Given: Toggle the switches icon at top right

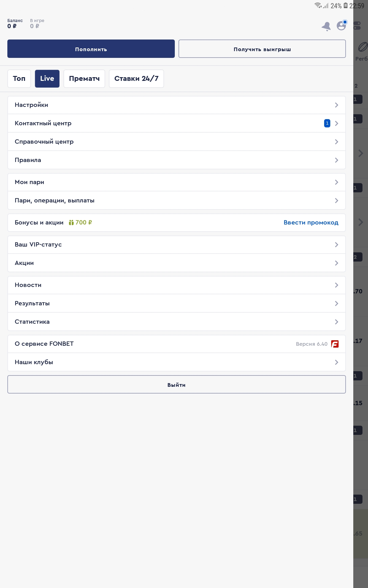Looking at the screenshot, I should pos(357,26).
